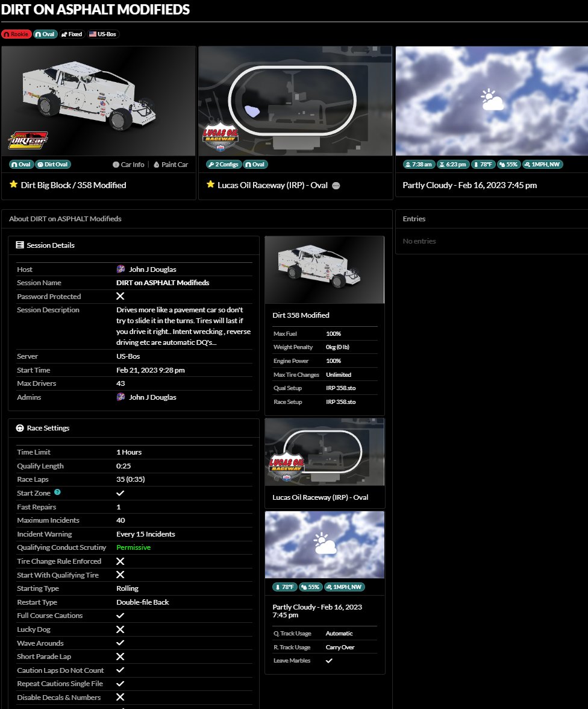The image size is (588, 709).
Task: Click Double-file Back restart type value
Action: tap(142, 602)
